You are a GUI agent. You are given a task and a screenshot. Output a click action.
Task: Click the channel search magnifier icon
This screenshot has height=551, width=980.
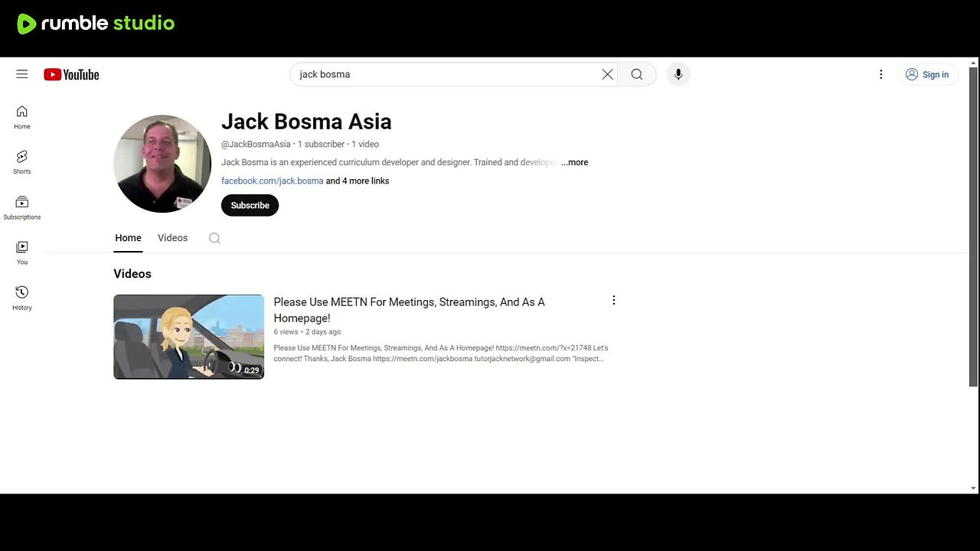(214, 238)
